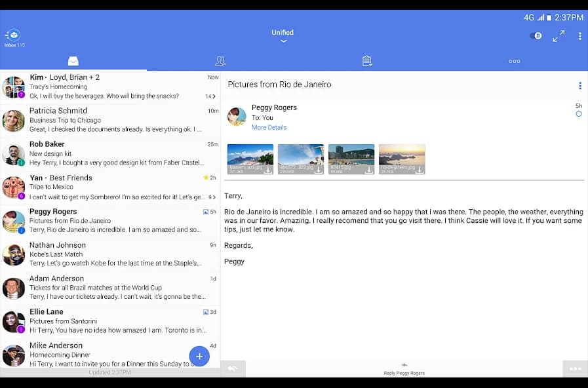Switch to the mail envelope tab
This screenshot has height=388, width=588.
(x=73, y=60)
